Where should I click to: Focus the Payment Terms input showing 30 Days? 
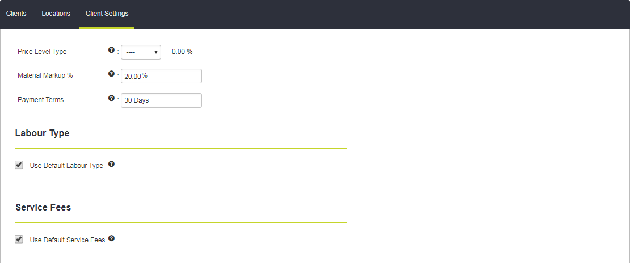[161, 100]
